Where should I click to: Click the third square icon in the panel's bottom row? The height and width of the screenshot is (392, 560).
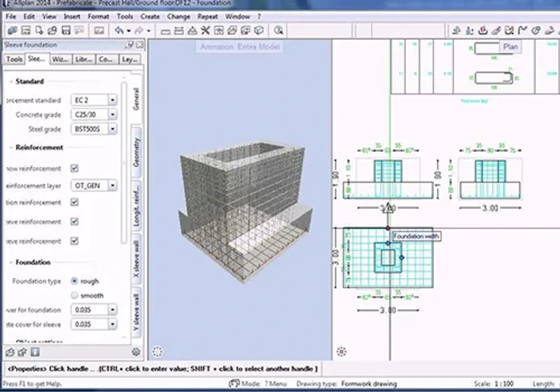click(x=35, y=352)
